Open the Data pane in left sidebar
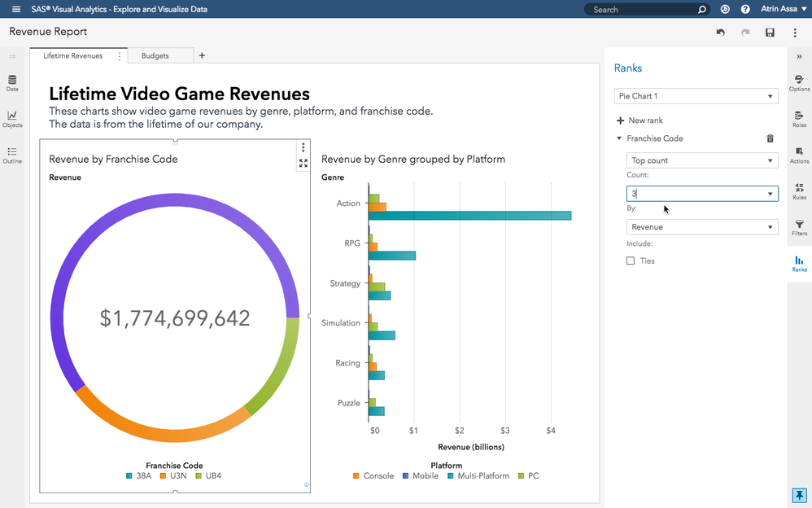This screenshot has height=508, width=812. tap(12, 83)
